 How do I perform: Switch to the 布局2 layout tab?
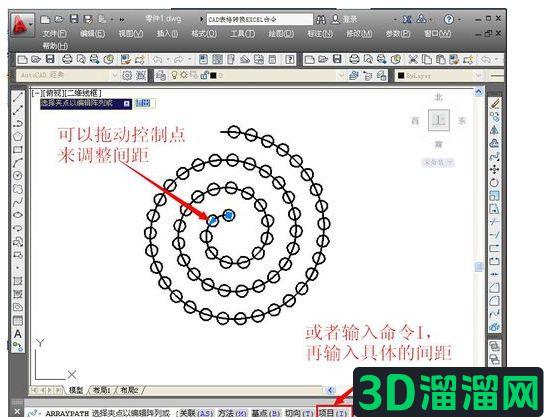coord(129,390)
